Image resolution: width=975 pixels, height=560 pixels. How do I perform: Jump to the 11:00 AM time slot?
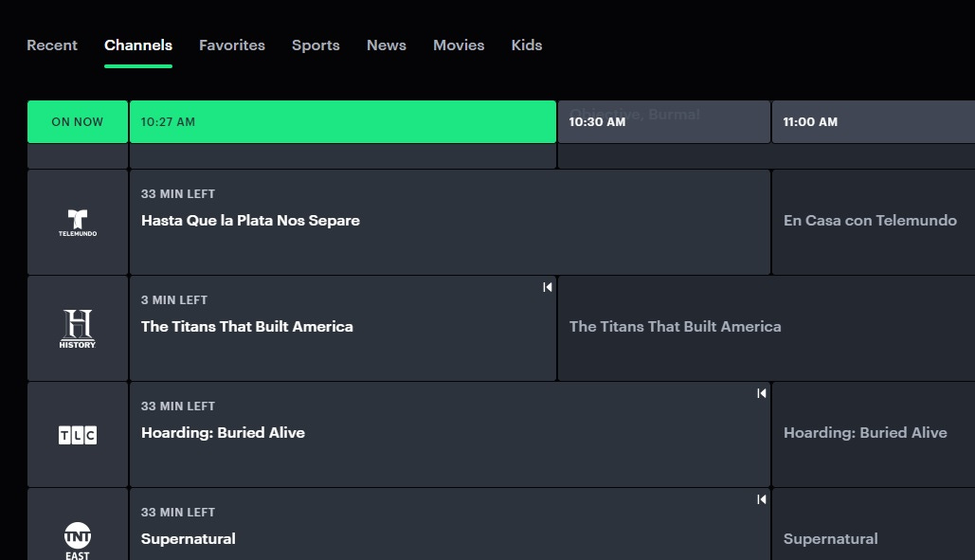pos(873,122)
